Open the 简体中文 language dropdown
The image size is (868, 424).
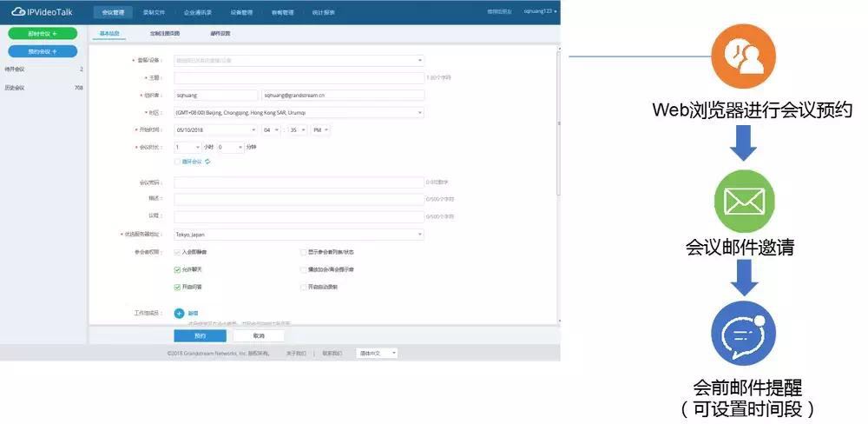(377, 353)
